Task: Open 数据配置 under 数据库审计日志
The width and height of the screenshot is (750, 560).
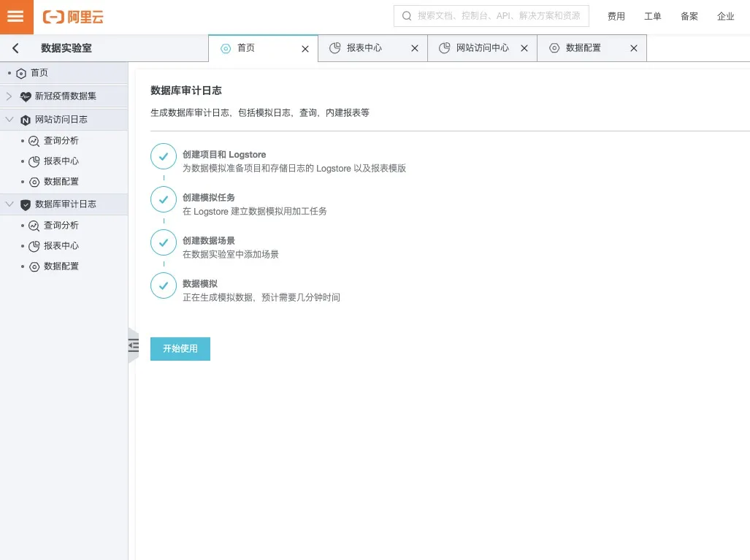Action: [x=61, y=266]
